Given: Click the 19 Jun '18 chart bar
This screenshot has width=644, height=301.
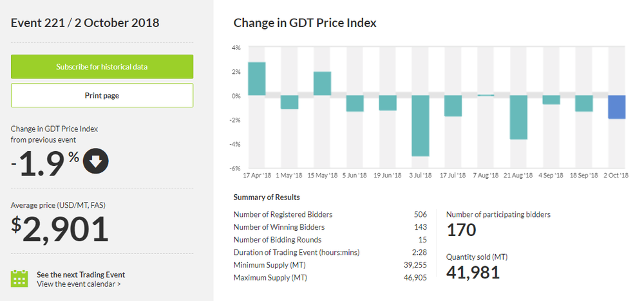Looking at the screenshot, I should click(x=388, y=103).
